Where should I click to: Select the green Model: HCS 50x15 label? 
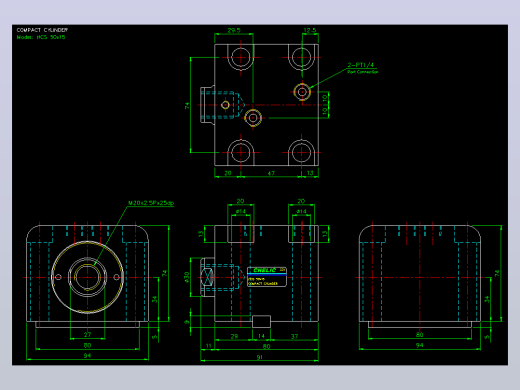click(41, 37)
